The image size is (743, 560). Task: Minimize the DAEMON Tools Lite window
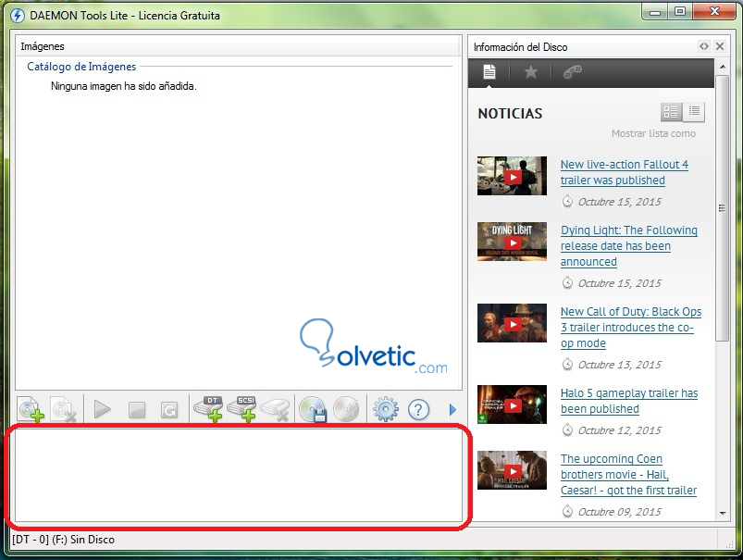pos(655,12)
